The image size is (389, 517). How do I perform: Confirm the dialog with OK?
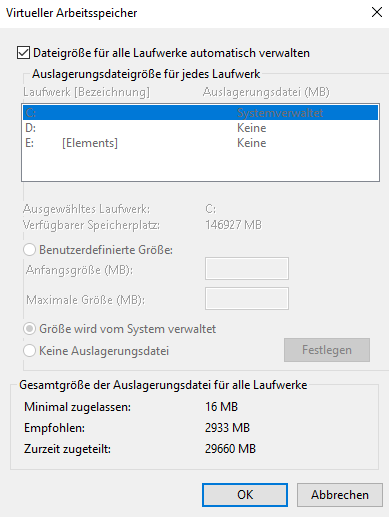pos(245,495)
